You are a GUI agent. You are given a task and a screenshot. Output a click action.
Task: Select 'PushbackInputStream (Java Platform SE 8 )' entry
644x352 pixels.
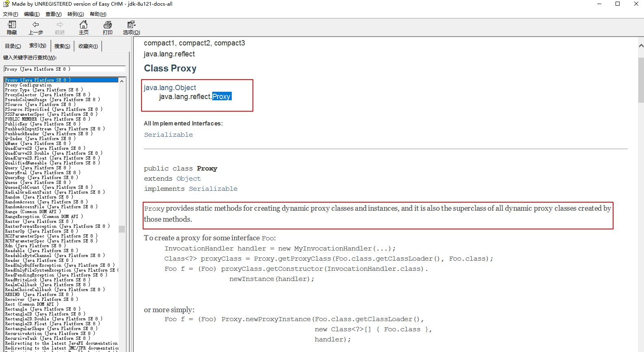(54, 129)
